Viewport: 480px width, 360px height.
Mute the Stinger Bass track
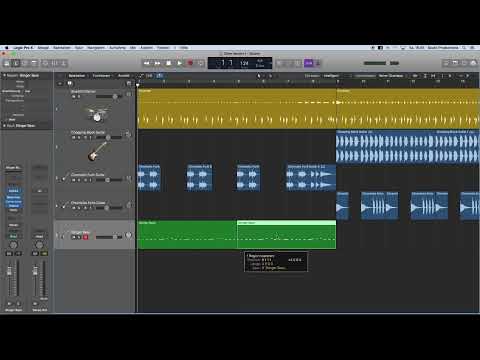click(x=74, y=237)
